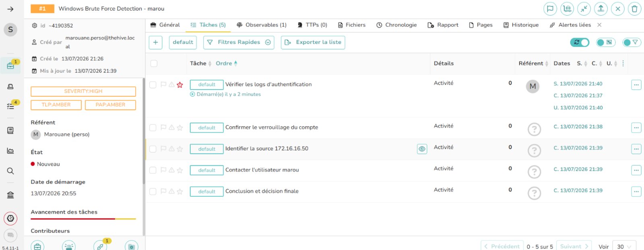The image size is (644, 250).
Task: Click the linked chain icon with badge 1
Action: [100, 246]
